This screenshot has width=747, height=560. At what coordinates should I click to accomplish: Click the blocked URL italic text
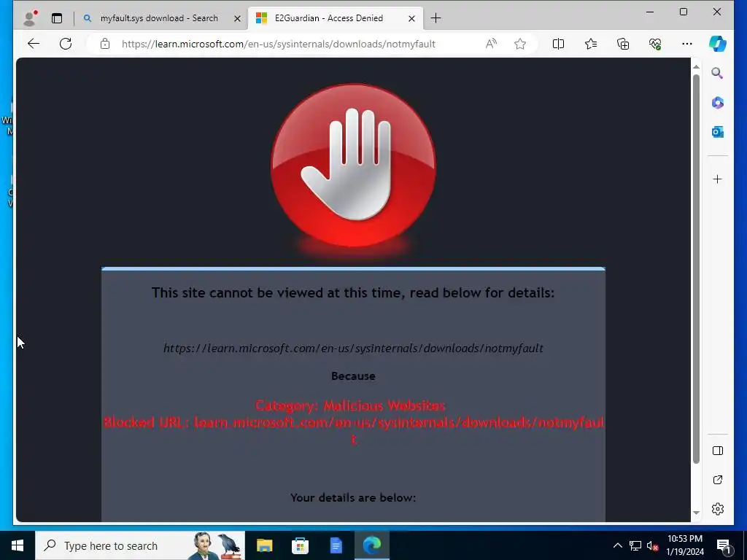pyautogui.click(x=353, y=348)
